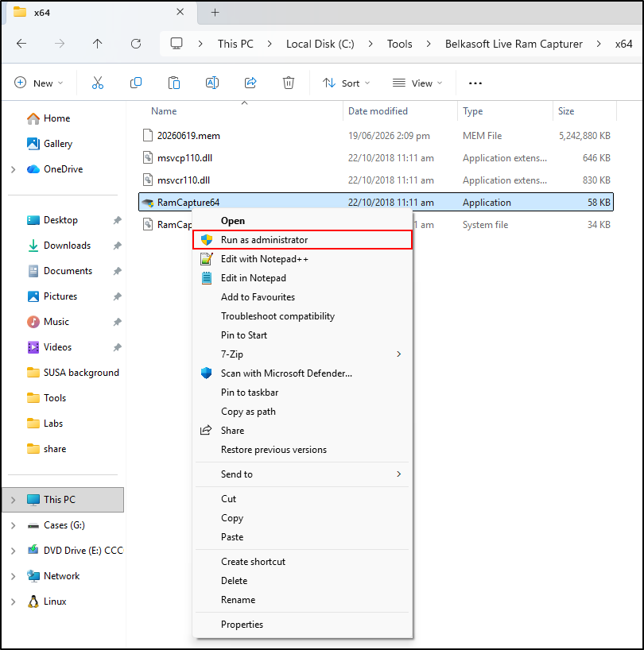Open the 7-Zip submenu
The image size is (644, 650).
pos(302,354)
